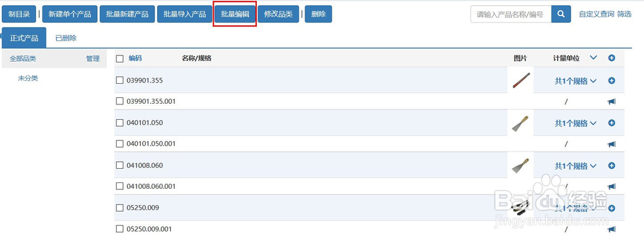Click plus icon on row 041008.060
This screenshot has height=243, width=644.
[612, 166]
